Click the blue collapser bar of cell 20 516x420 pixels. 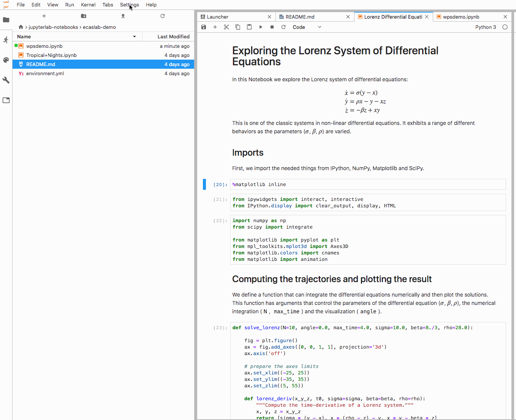click(x=204, y=184)
